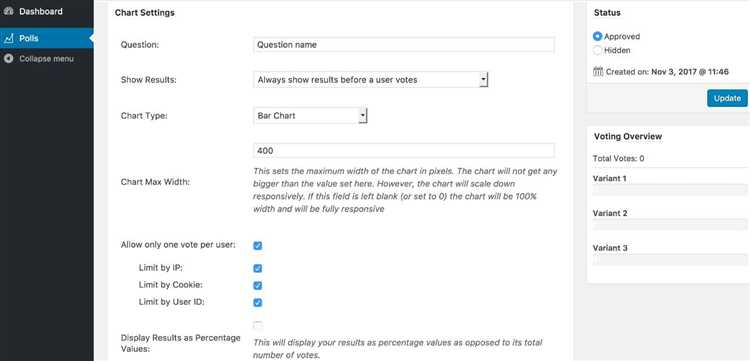Click the Update button
The image size is (750, 361).
[727, 98]
